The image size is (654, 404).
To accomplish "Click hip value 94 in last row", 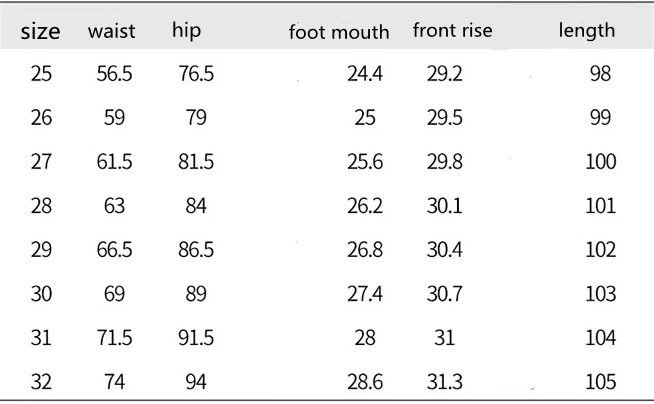I will coord(196,382).
